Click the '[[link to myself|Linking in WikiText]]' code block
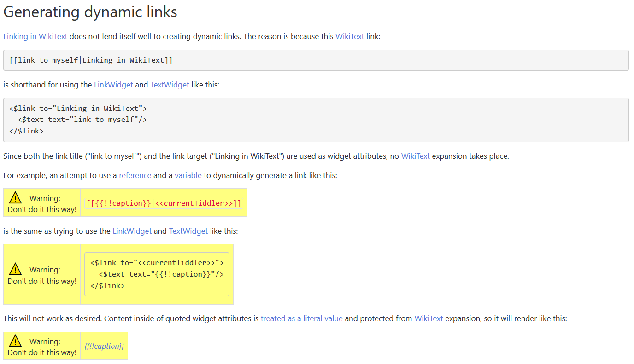 click(316, 60)
